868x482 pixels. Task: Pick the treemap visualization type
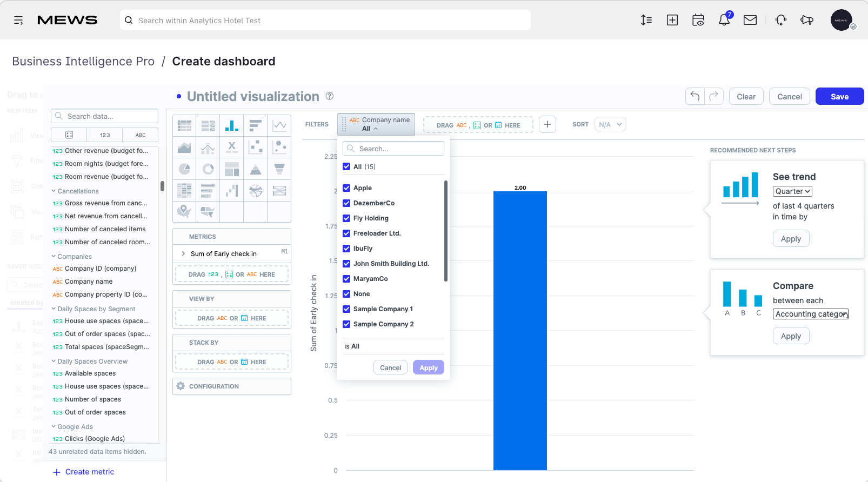[232, 169]
